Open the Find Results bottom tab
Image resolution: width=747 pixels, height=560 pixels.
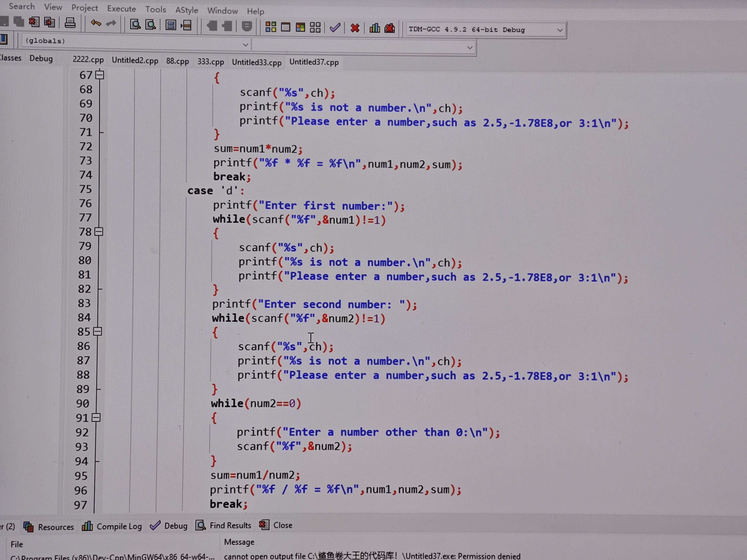(224, 525)
